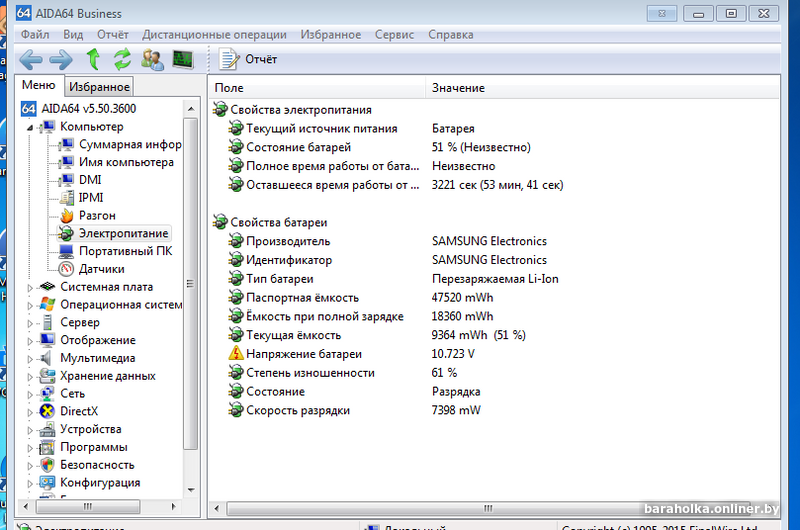Expand the DirectX node
The image size is (800, 530).
tap(30, 412)
